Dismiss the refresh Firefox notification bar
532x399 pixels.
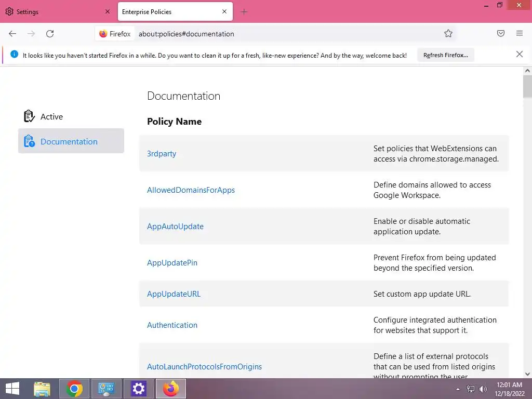pyautogui.click(x=520, y=54)
